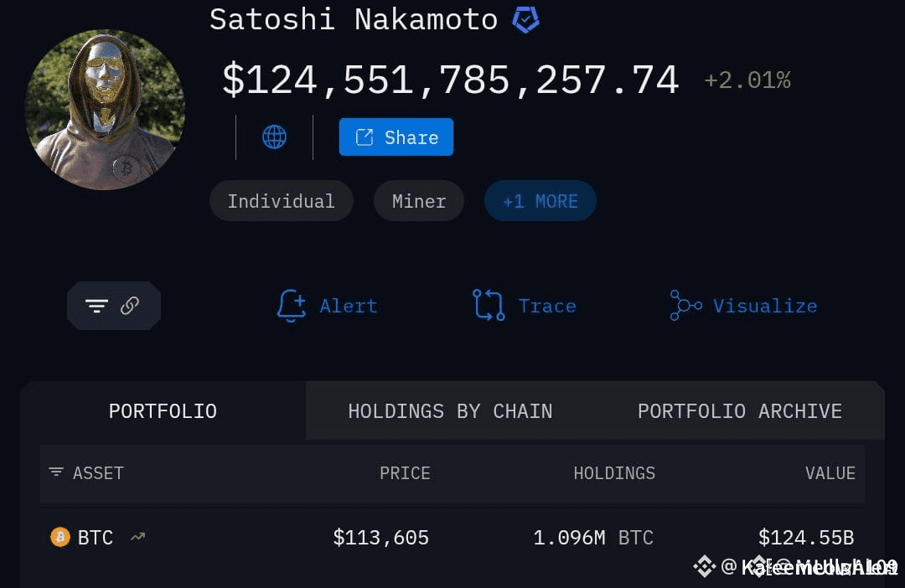Sort by the HOLDINGS column header

click(614, 473)
